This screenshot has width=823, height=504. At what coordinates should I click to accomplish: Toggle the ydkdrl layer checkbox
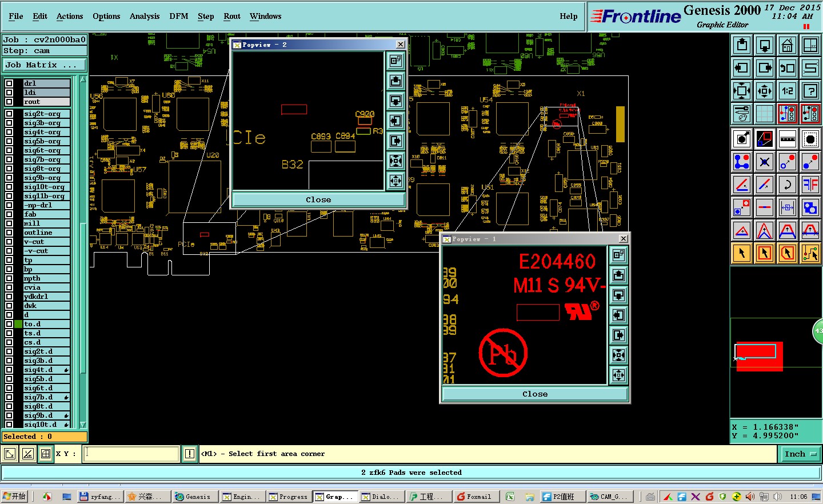coord(9,297)
